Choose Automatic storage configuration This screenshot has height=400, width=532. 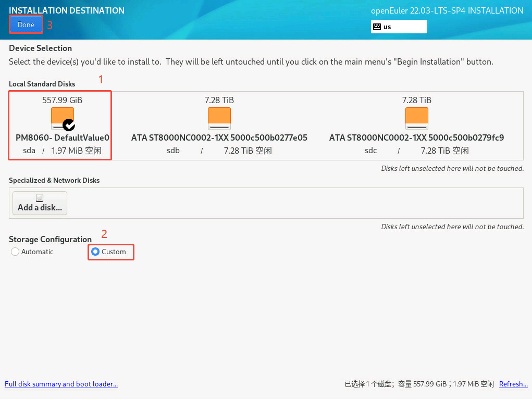point(32,252)
